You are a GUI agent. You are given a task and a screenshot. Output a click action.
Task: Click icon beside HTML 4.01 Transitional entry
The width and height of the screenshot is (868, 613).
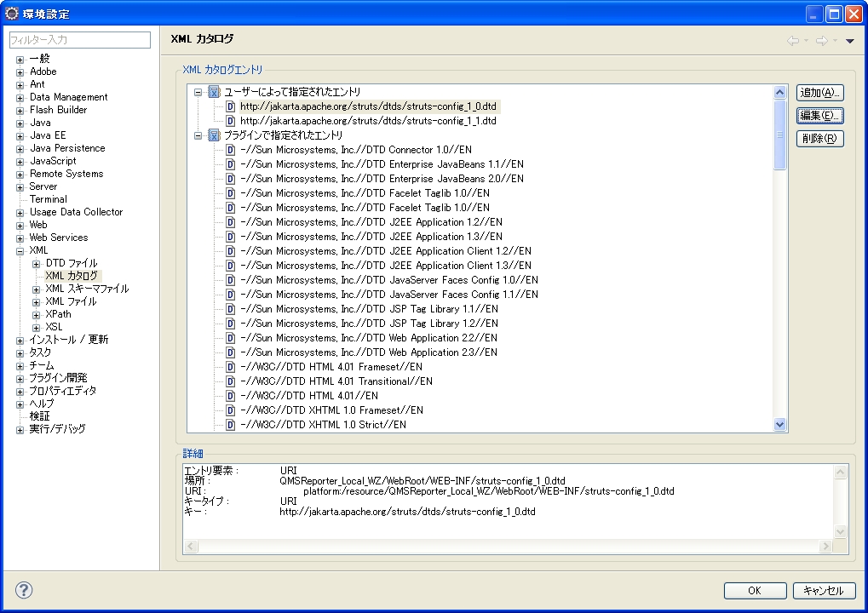[230, 381]
